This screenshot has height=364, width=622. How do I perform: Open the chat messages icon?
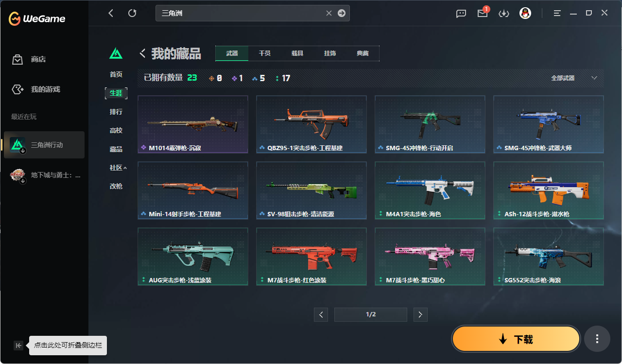(x=461, y=14)
